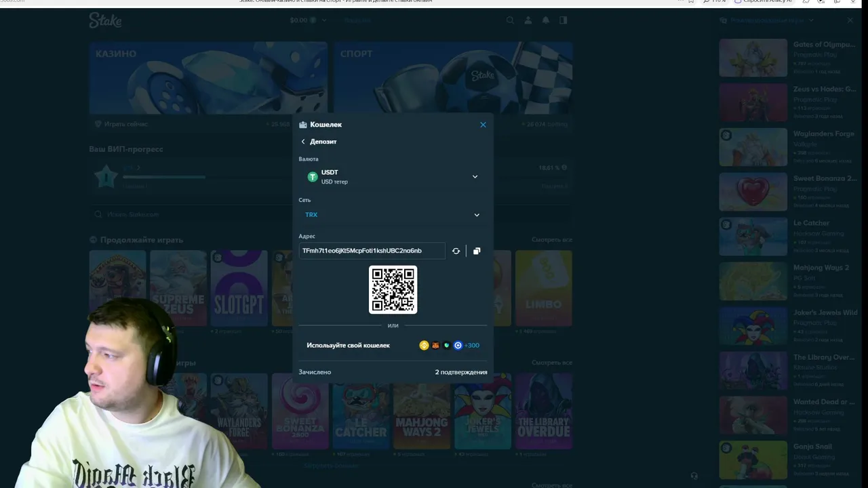The width and height of the screenshot is (868, 488).
Task: Open Gates of Olympus in the sidebar
Action: point(788,58)
